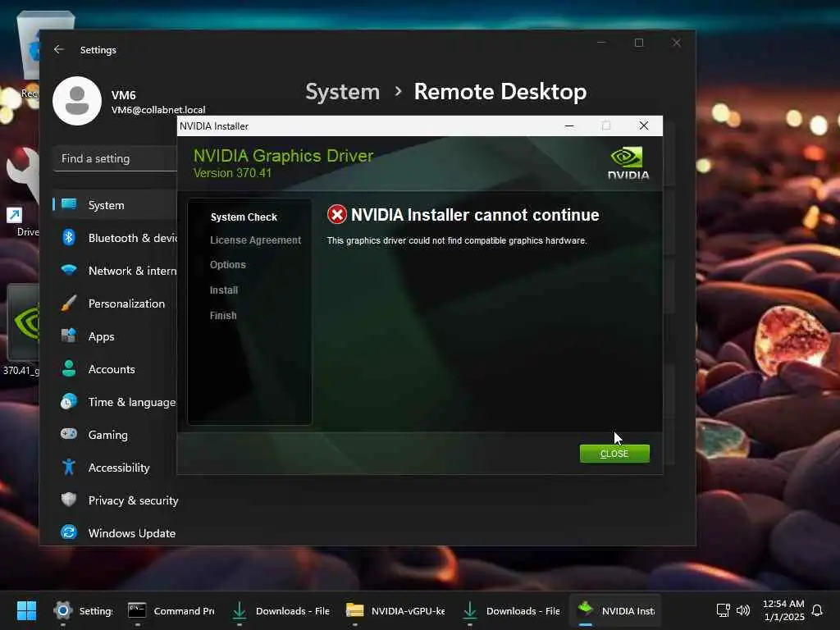
Task: Open System category in Settings sidebar
Action: [x=115, y=204]
